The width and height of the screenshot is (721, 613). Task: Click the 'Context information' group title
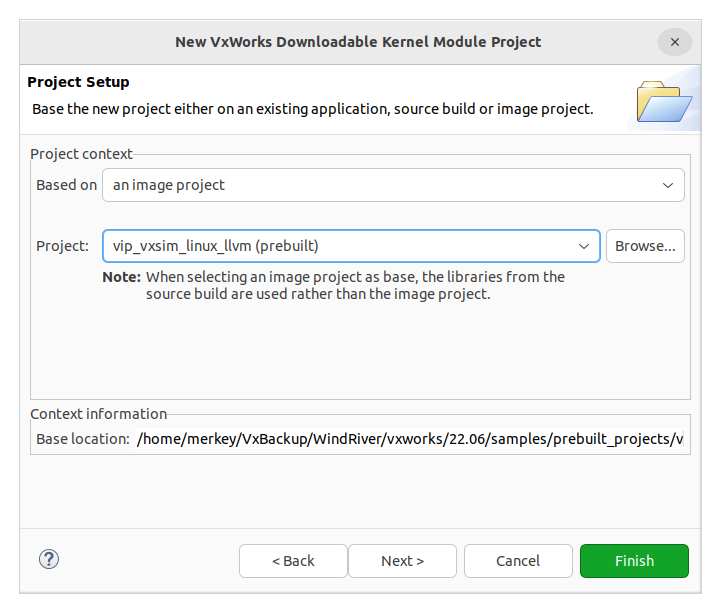click(98, 414)
